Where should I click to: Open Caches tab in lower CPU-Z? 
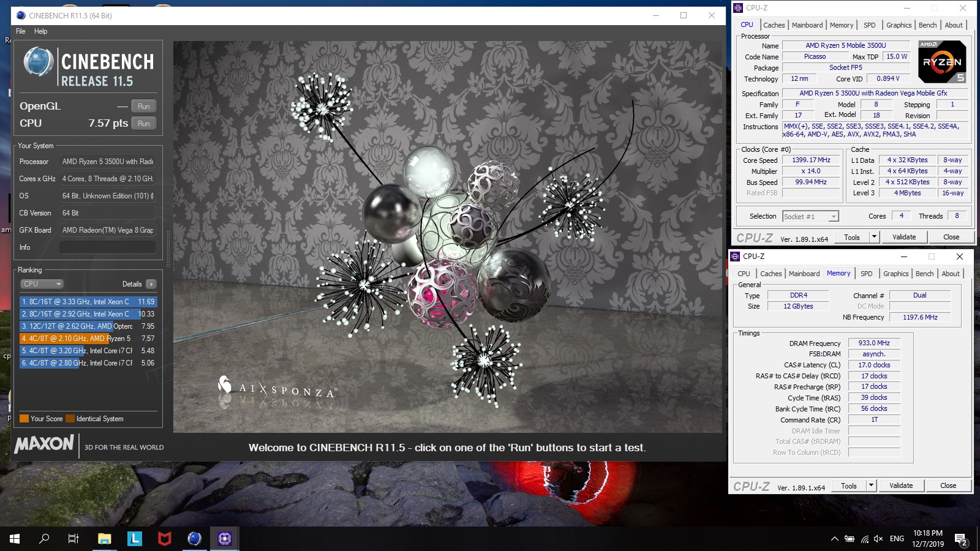[x=771, y=274]
